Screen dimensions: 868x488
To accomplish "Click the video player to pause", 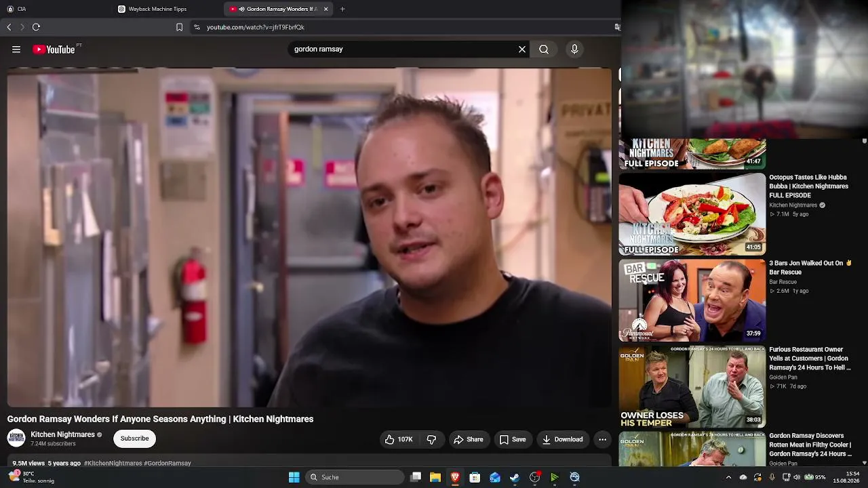I will click(x=309, y=237).
